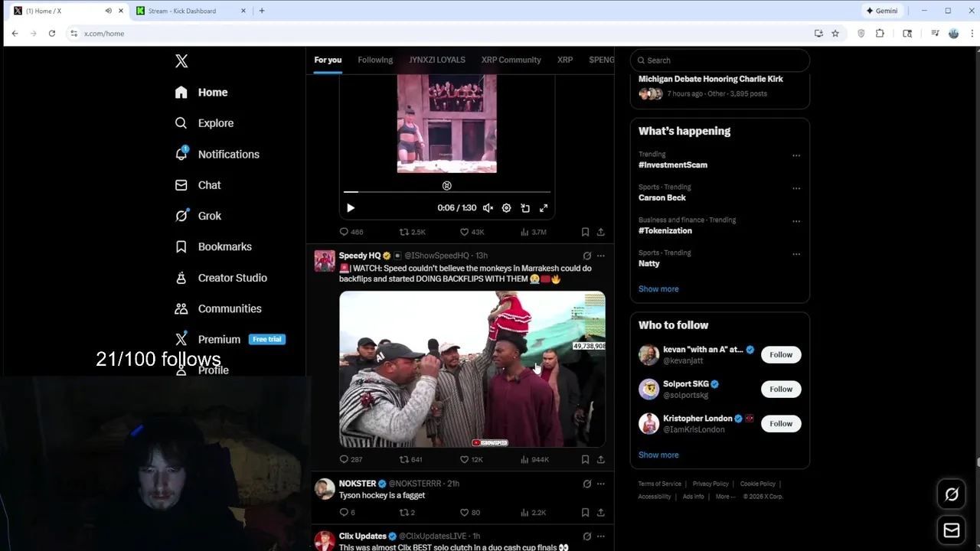This screenshot has width=980, height=551.
Task: Switch to For you tab
Action: (x=328, y=60)
